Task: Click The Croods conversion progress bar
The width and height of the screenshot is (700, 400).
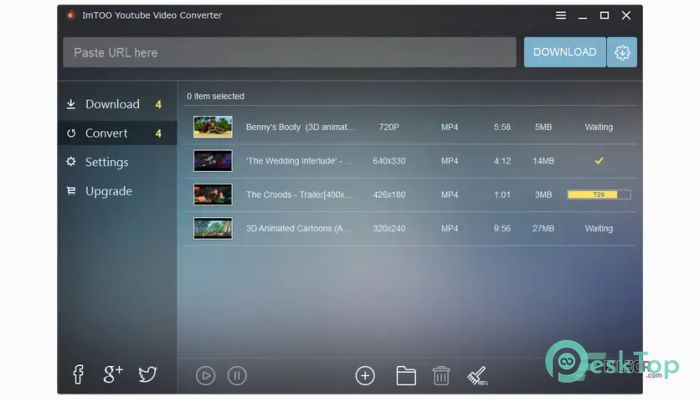Action: (x=599, y=195)
